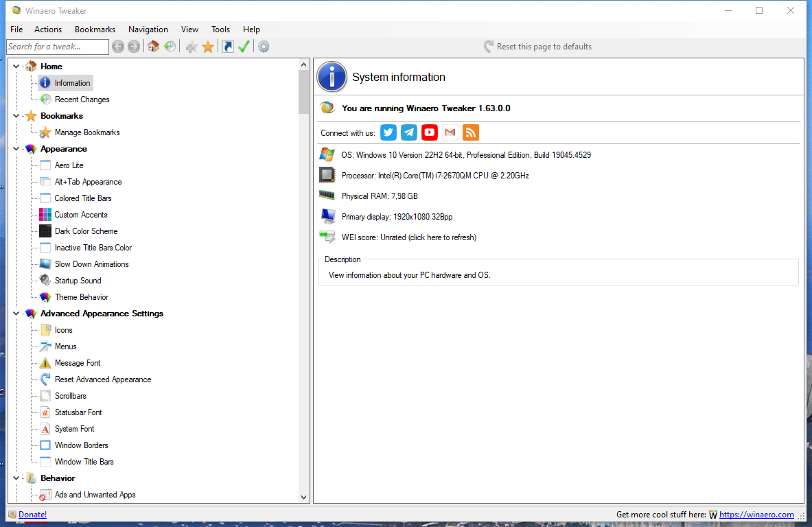Select Statusbar Font in the tree
Viewport: 812px width, 527px height.
point(78,412)
